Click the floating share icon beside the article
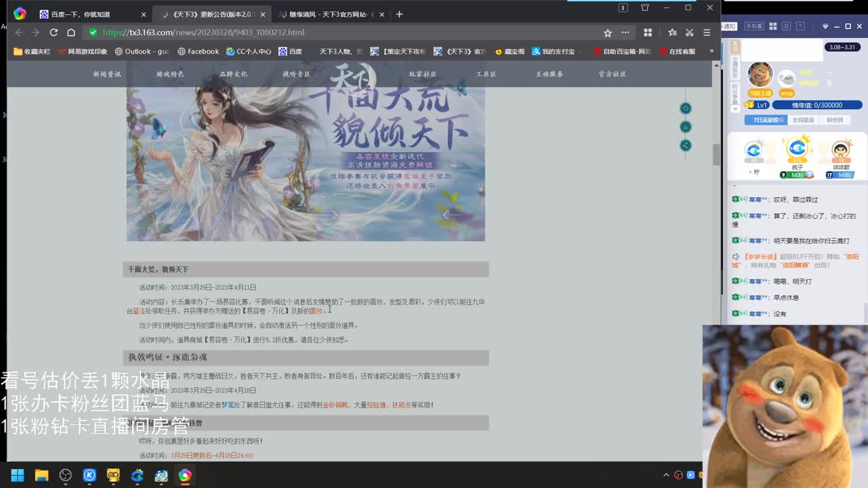868x488 pixels. coord(686,144)
